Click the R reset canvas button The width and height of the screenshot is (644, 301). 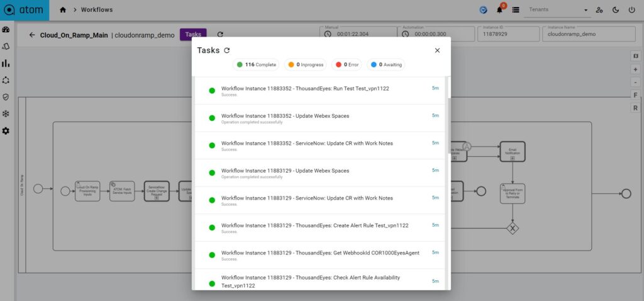635,108
